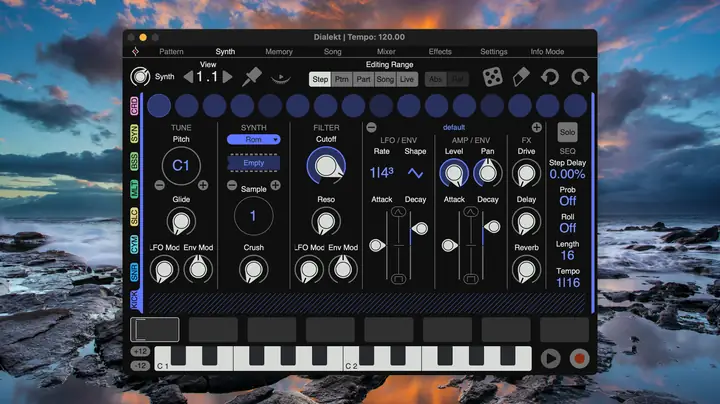Toggle the first step circle in the sequencer
The height and width of the screenshot is (404, 720).
(159, 106)
